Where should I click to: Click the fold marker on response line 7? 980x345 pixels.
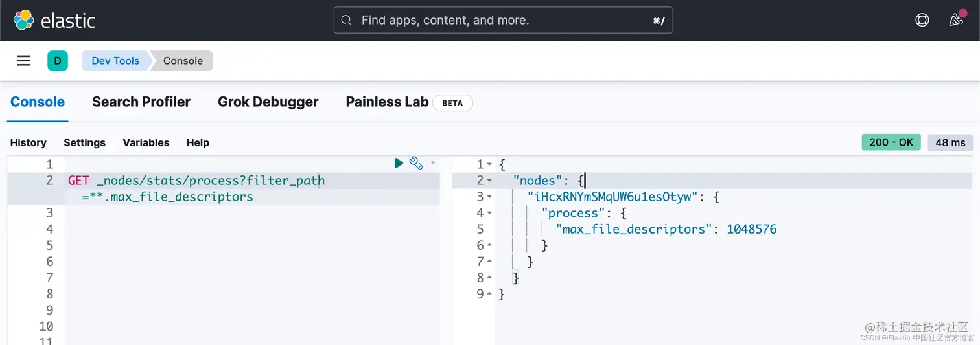point(489,262)
